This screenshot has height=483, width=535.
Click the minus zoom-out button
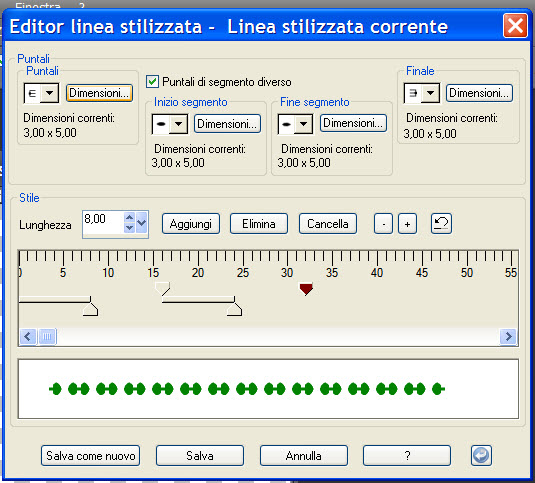384,224
